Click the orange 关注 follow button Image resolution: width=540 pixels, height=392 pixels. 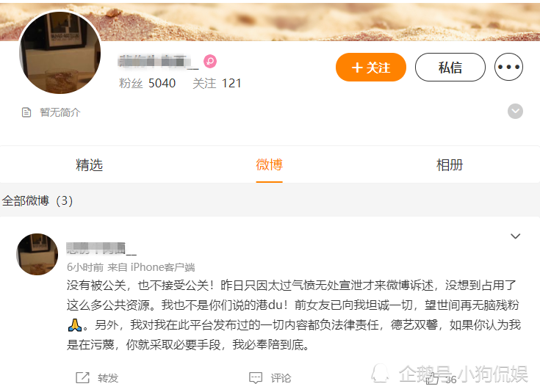[371, 67]
